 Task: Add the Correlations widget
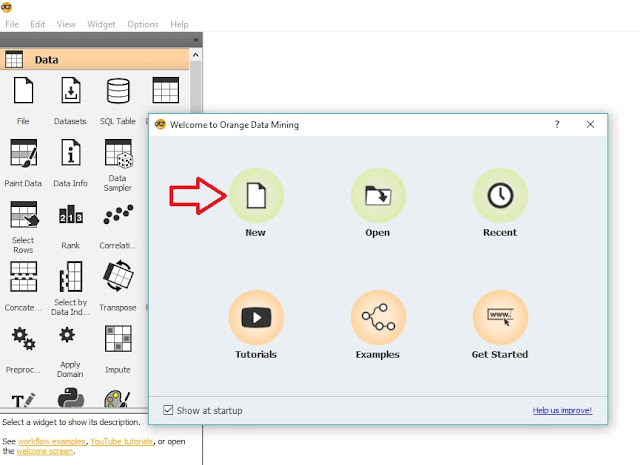(118, 225)
